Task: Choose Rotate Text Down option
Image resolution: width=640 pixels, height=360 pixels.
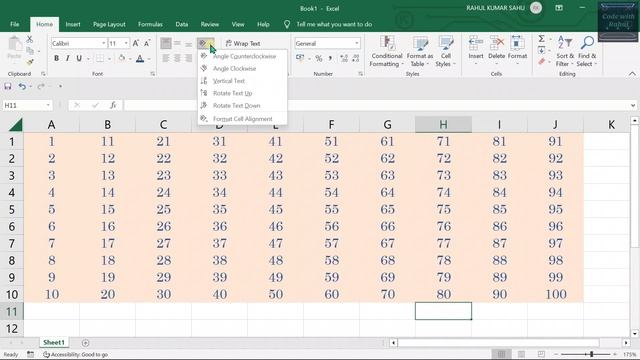Action: tap(242, 105)
